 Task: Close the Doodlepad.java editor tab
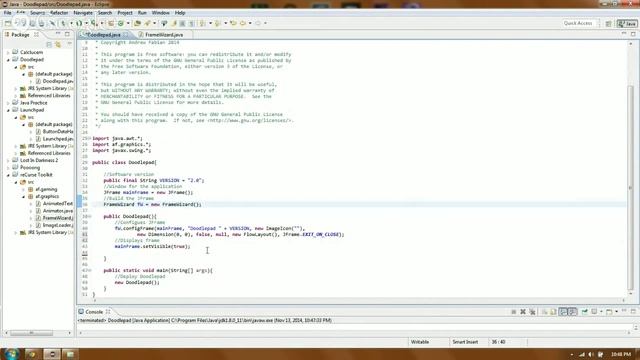[x=126, y=35]
